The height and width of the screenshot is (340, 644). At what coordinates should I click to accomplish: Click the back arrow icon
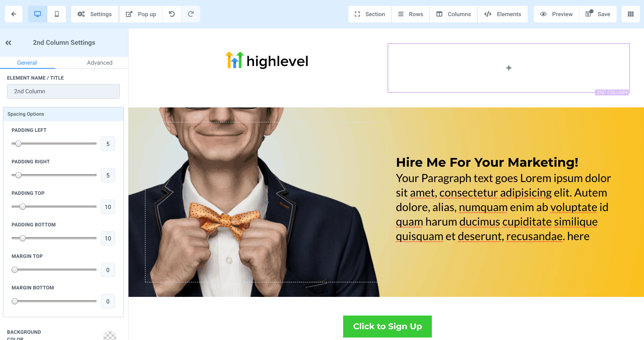coord(14,14)
